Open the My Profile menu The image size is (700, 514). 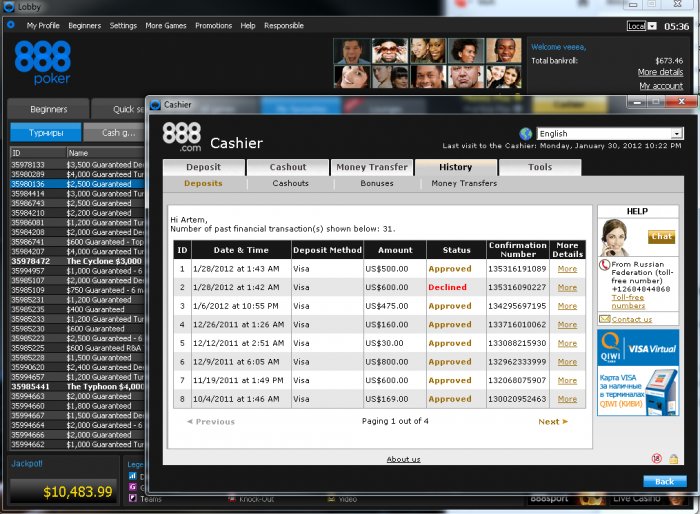pos(43,25)
